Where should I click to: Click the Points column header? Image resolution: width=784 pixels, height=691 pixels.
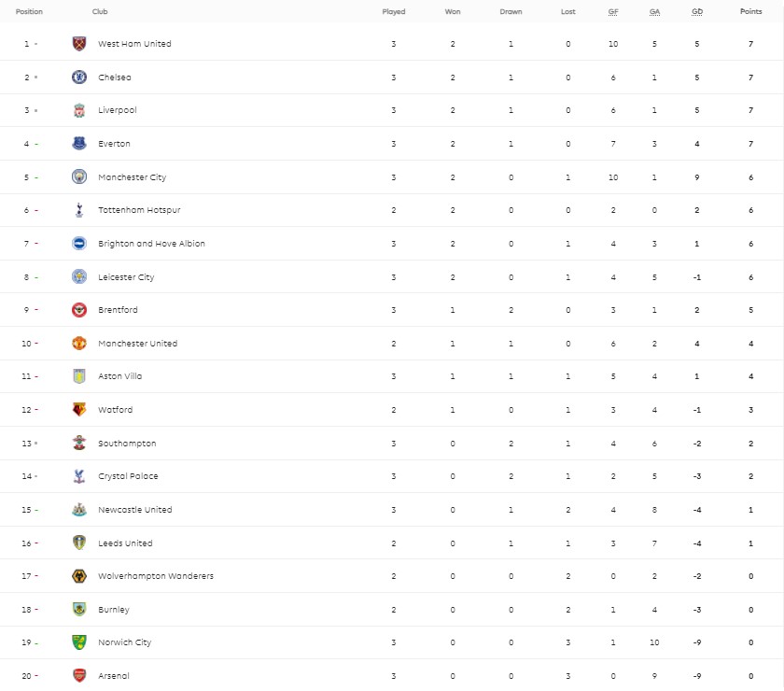coord(750,12)
